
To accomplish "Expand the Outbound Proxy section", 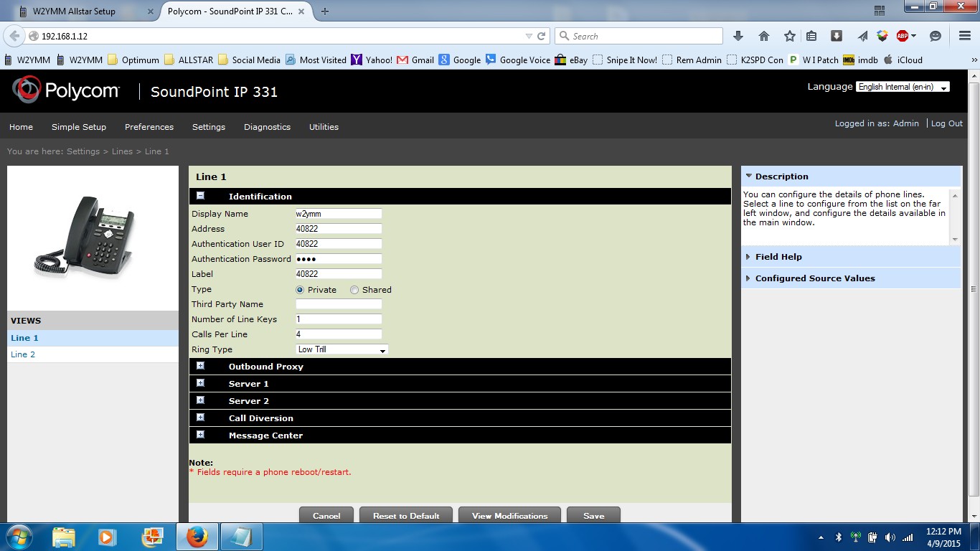I will [x=200, y=366].
